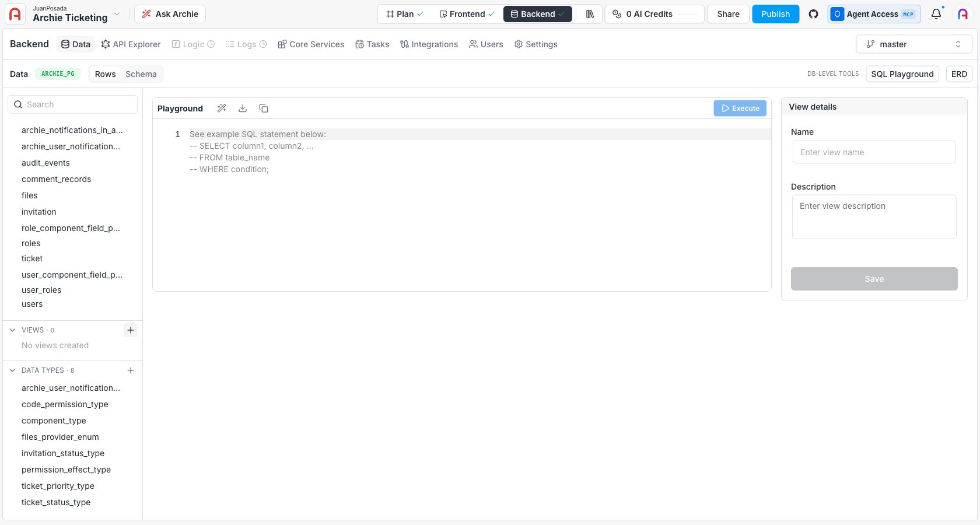This screenshot has width=980, height=525.
Task: Go to the Tasks section
Action: 372,44
